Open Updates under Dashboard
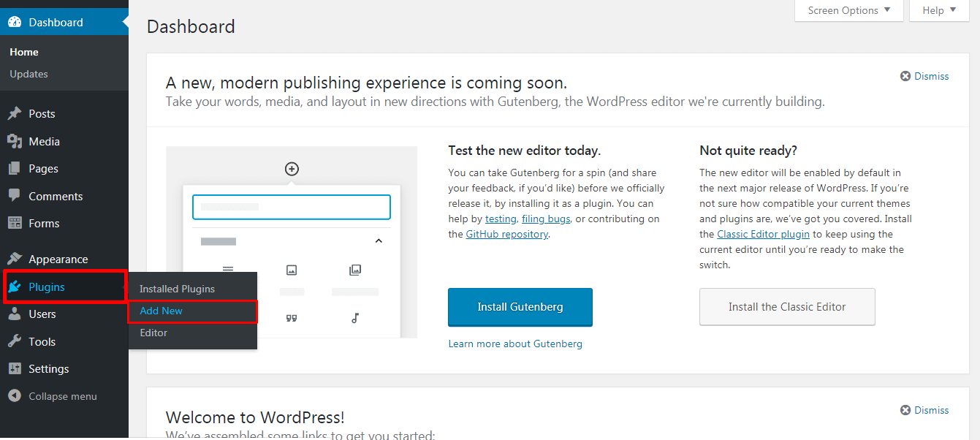This screenshot has width=980, height=440. (29, 74)
